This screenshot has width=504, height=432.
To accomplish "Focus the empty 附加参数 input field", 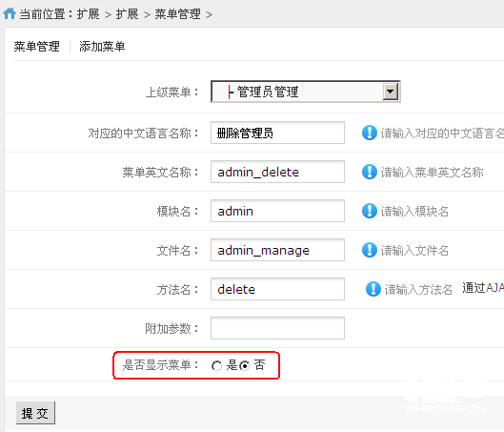I will click(277, 328).
